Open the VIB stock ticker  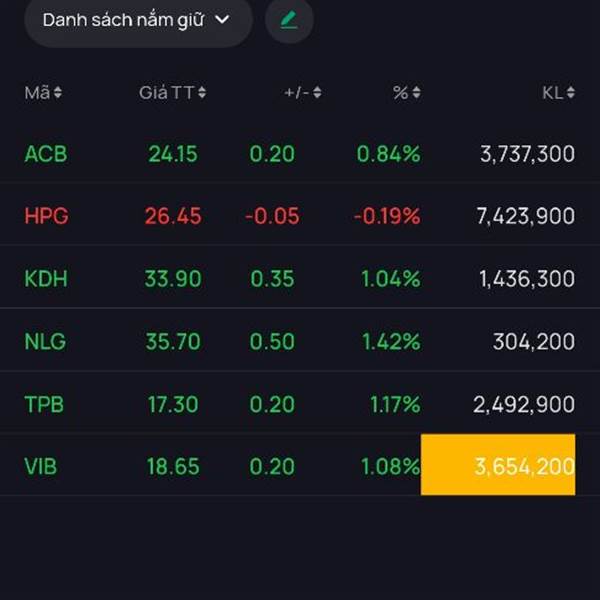[42, 466]
